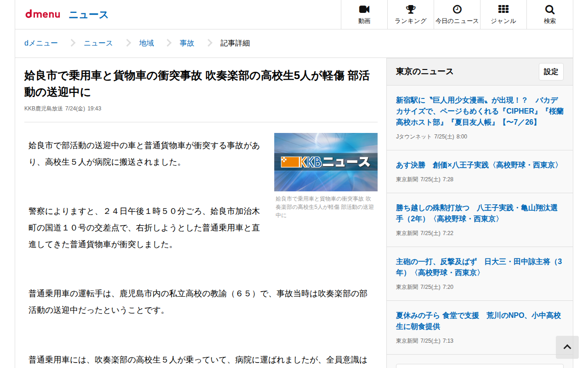Go to ニュース breadcrumb link
Screen dimensions: 588x368
click(98, 43)
